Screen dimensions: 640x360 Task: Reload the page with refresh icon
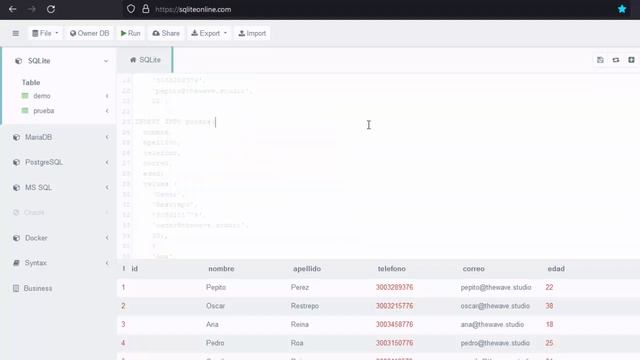coord(51,9)
